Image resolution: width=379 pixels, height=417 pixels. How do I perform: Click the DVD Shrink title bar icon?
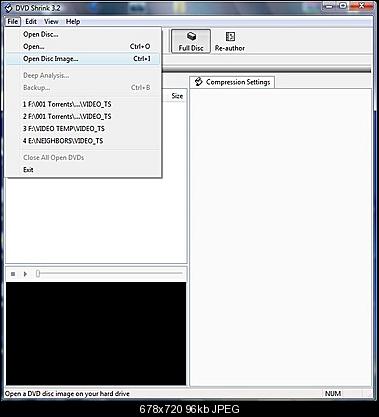[x=9, y=8]
